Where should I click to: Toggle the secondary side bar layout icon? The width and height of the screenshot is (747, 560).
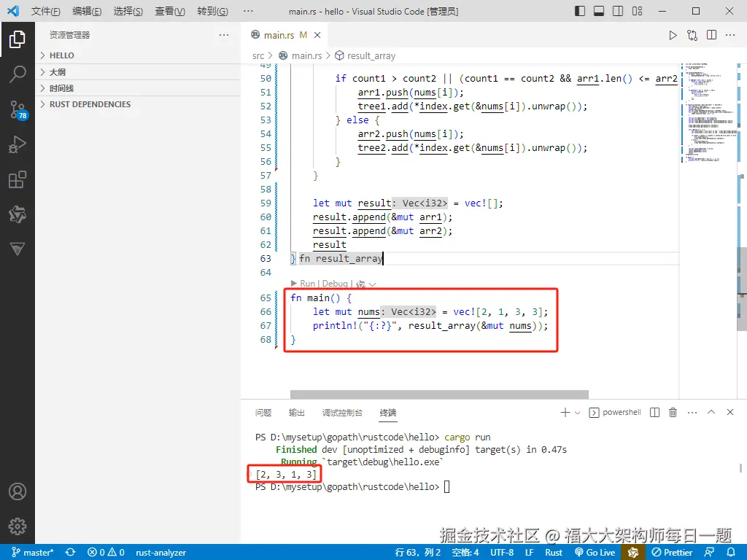tap(618, 11)
